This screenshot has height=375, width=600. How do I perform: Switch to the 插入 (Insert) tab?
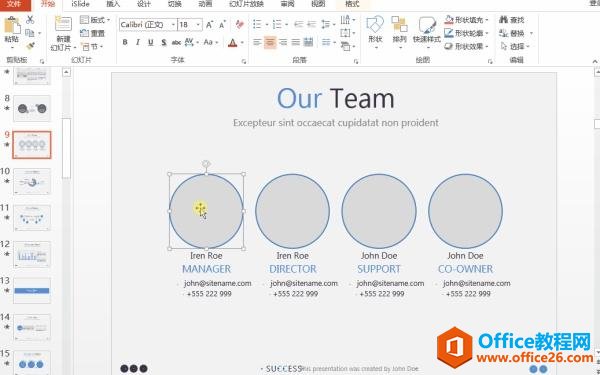pos(113,4)
